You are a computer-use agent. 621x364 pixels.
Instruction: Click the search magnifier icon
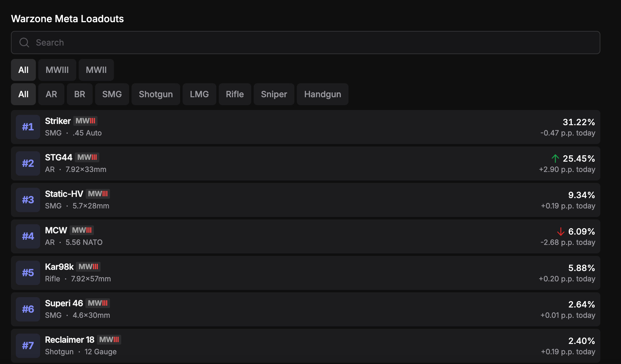[24, 43]
